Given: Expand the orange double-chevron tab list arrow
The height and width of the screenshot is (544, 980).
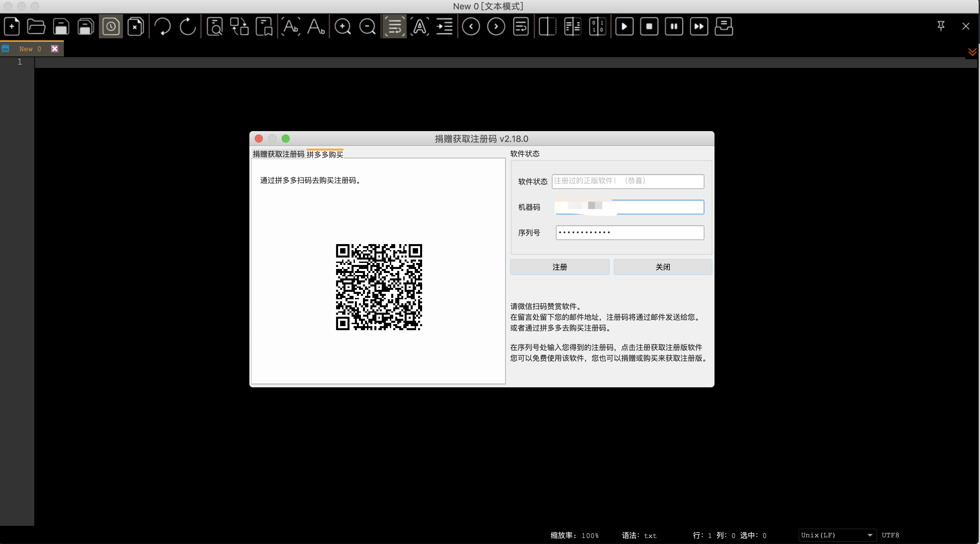Looking at the screenshot, I should coord(972,52).
